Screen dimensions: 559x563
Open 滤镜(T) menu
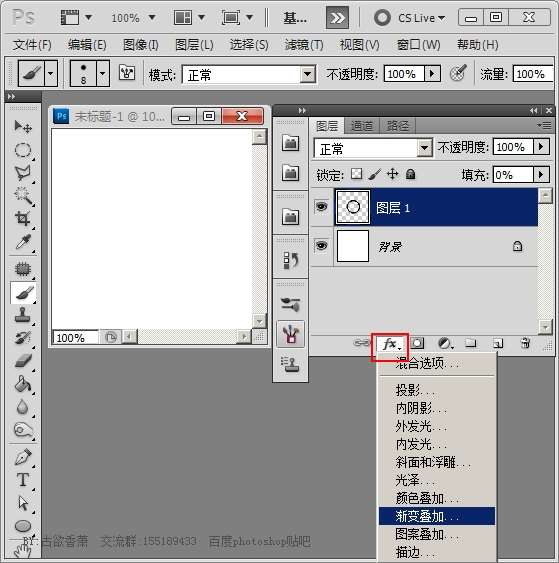point(304,45)
